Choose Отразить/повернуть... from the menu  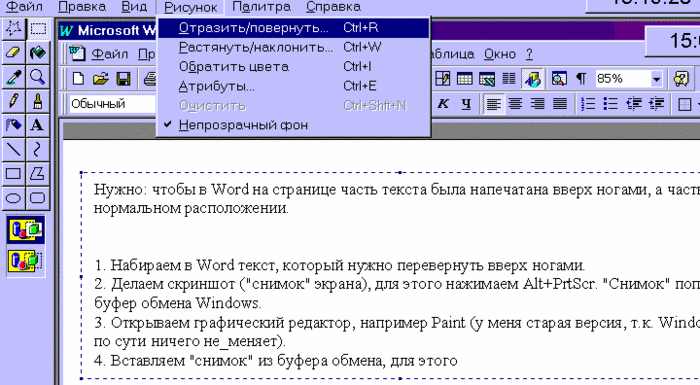click(293, 28)
